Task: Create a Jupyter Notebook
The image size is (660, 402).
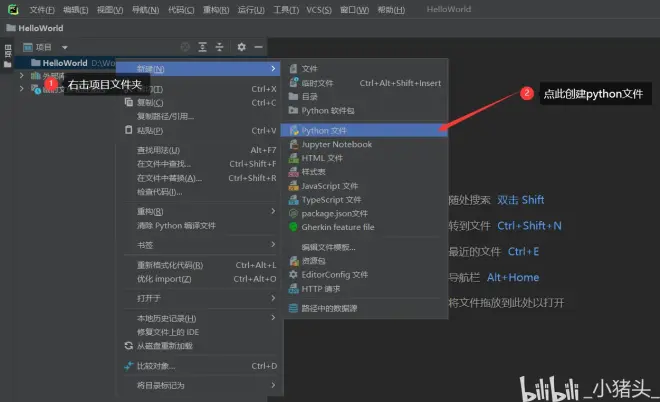Action: (364, 144)
